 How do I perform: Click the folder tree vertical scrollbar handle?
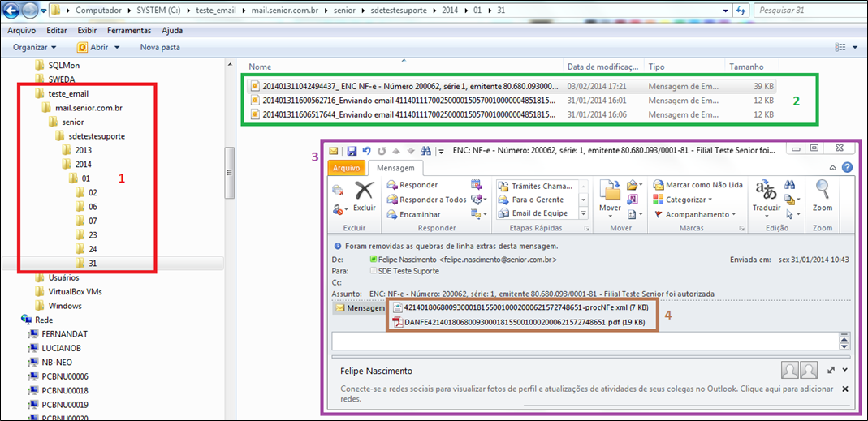[229, 173]
